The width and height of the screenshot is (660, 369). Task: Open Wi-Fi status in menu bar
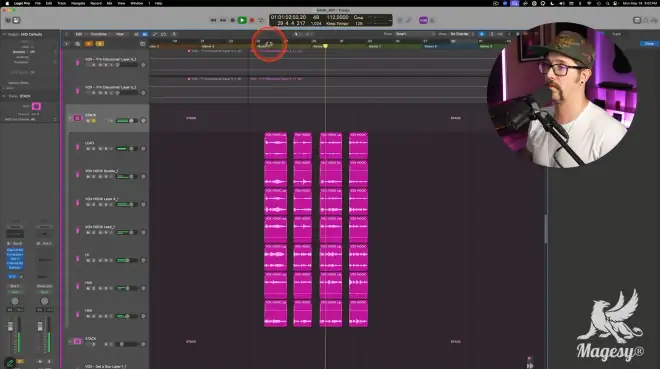[589, 3]
